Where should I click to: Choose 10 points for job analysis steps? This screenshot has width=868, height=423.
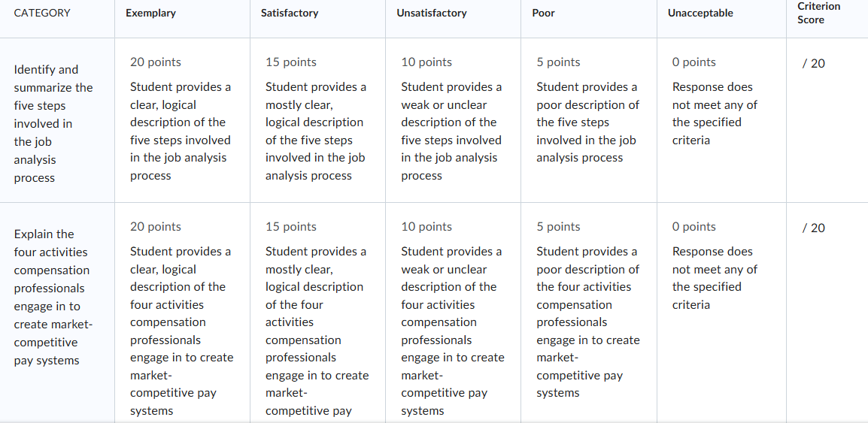coord(426,62)
